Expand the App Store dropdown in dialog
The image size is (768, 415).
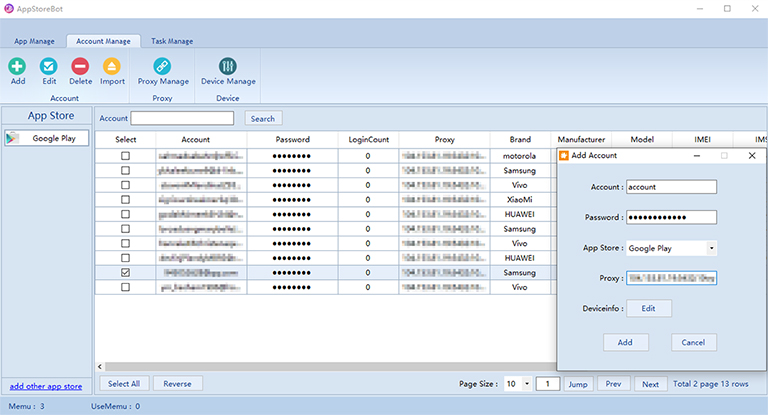click(x=711, y=248)
